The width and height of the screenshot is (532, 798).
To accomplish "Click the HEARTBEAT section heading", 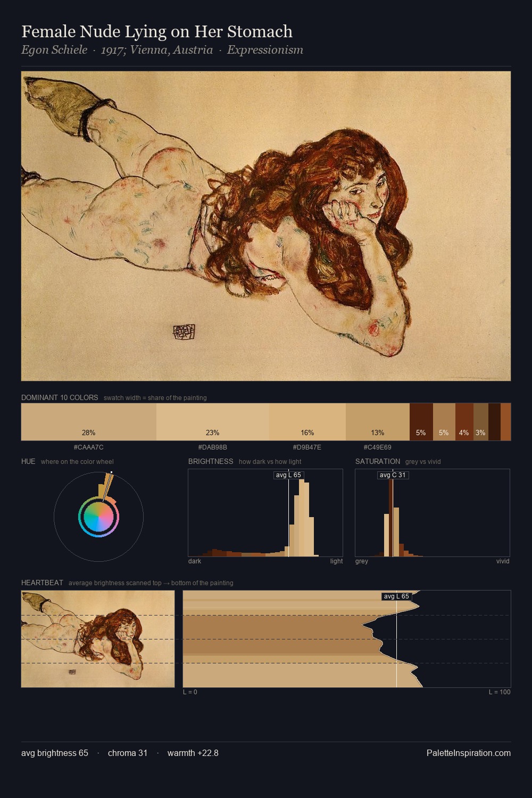I will 42,583.
